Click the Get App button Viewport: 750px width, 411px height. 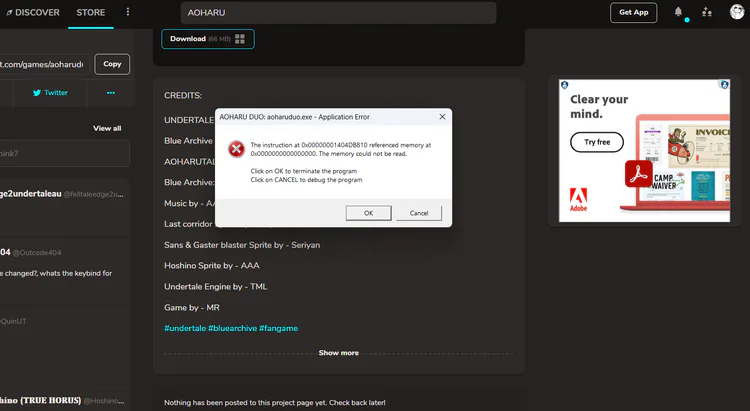pos(633,12)
